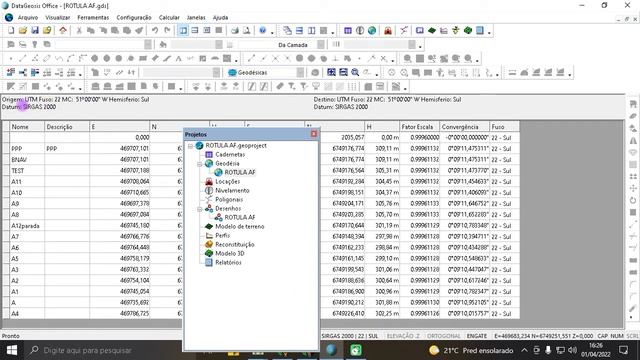The image size is (640, 360).
Task: Click the blue zoom extents icon right of Geodésicas
Action: pyautogui.click(x=331, y=73)
